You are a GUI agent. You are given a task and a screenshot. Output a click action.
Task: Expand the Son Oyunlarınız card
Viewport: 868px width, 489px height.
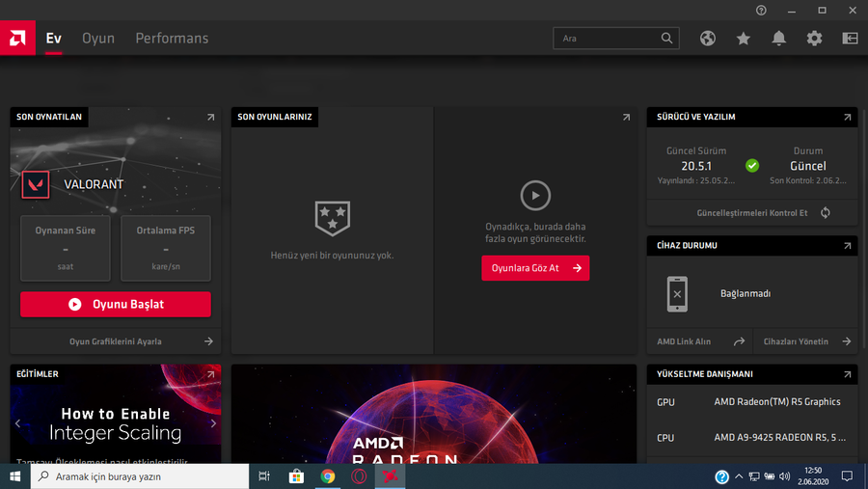[x=626, y=118]
